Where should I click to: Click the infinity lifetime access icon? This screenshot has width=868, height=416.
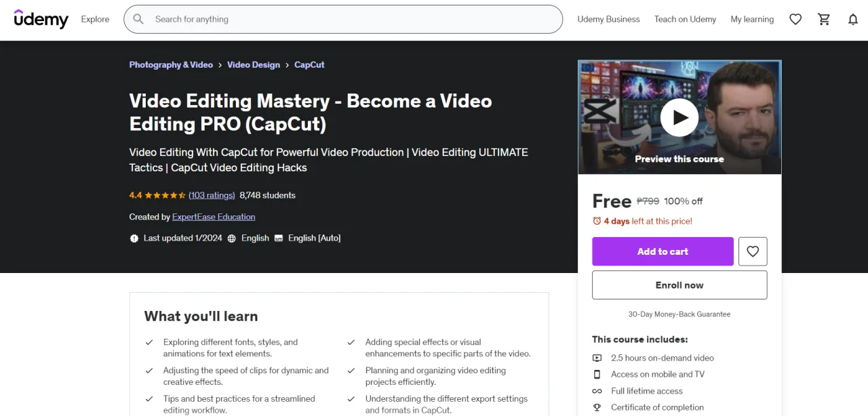click(597, 391)
